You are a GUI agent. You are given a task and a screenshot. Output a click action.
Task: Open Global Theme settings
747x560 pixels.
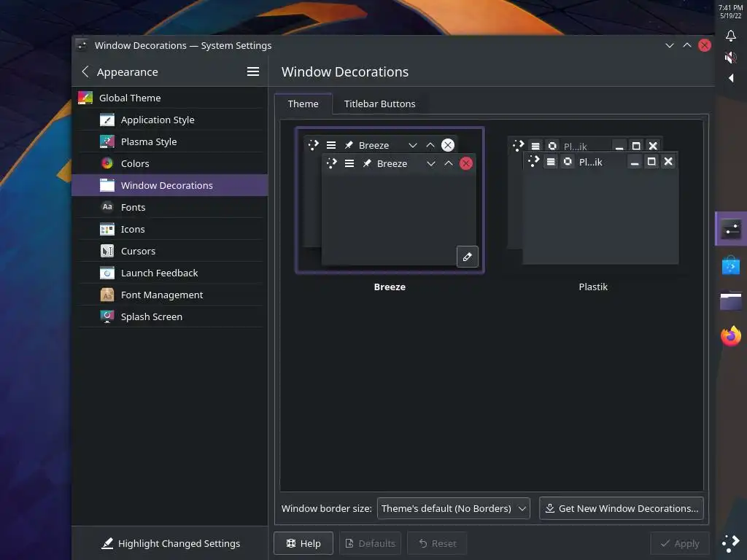click(170, 98)
